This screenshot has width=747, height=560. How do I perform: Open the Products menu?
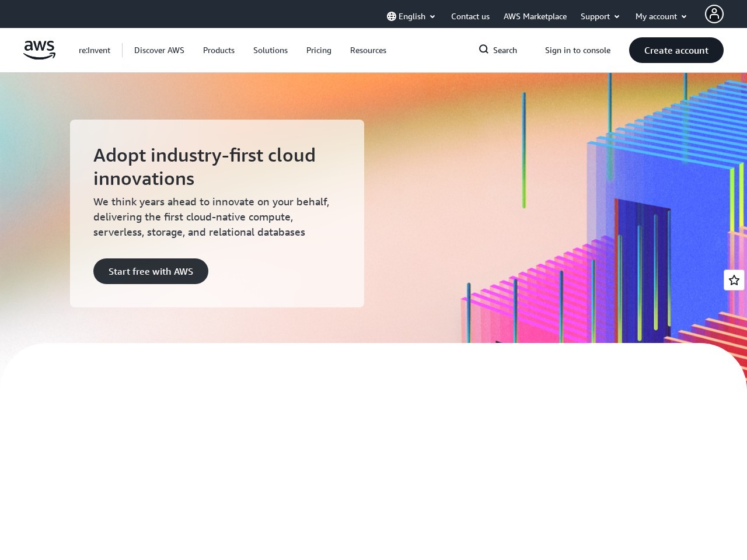point(219,50)
